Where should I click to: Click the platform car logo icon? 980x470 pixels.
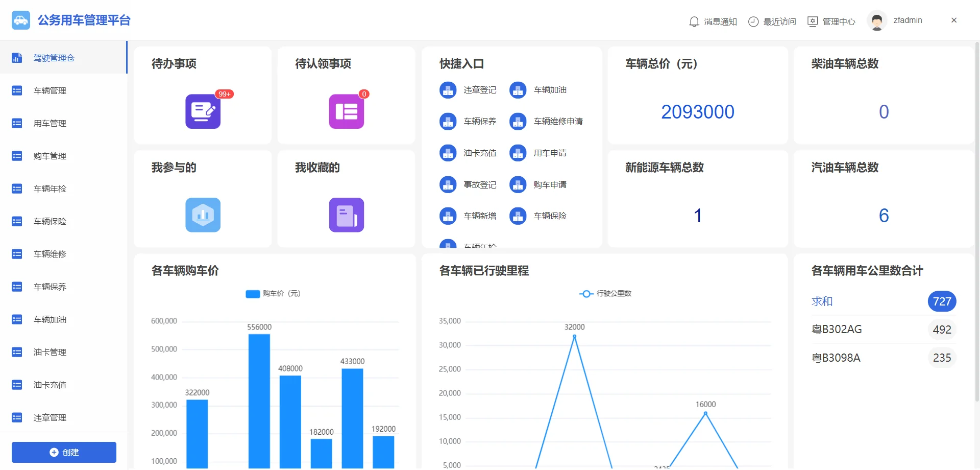[x=21, y=20]
